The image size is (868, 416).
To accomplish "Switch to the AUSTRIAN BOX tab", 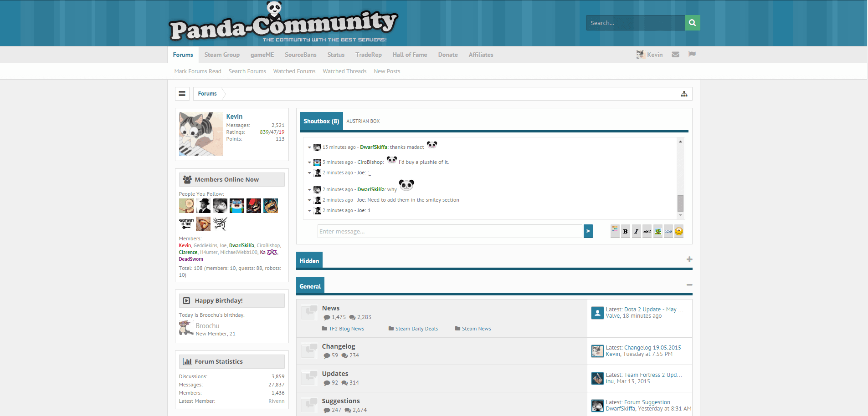I will coord(363,121).
